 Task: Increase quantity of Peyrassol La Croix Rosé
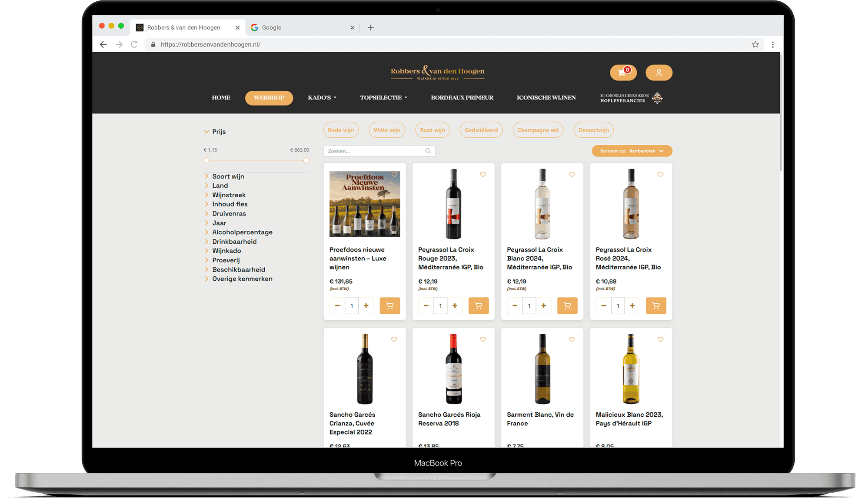[632, 305]
